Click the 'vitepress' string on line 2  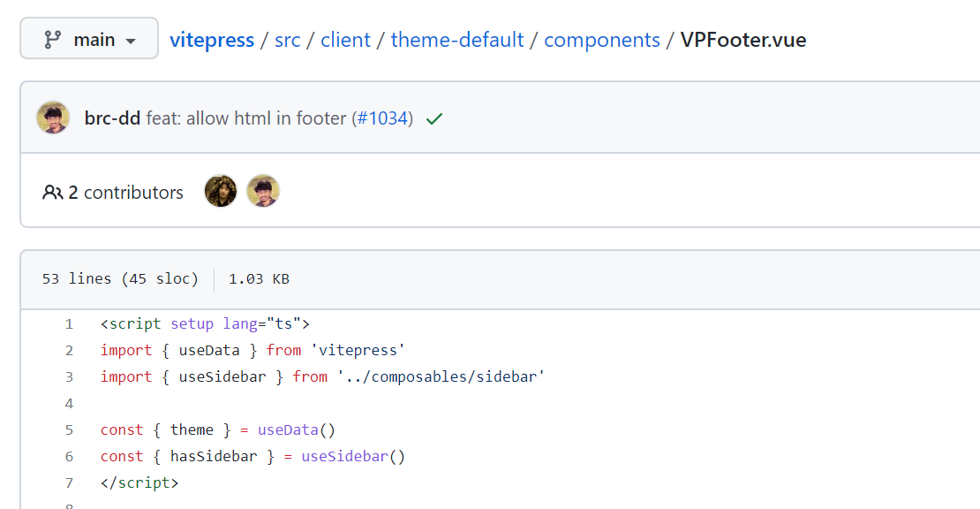(358, 350)
